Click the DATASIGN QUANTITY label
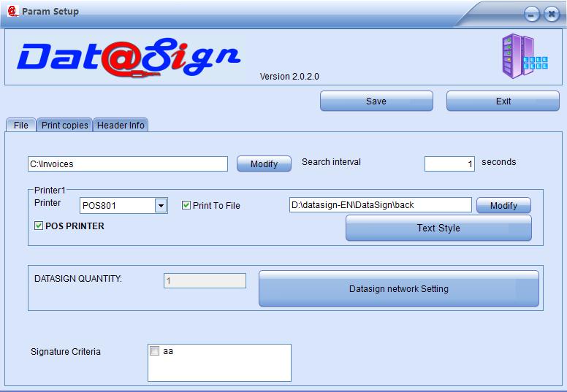567x392 pixels. pyautogui.click(x=78, y=279)
